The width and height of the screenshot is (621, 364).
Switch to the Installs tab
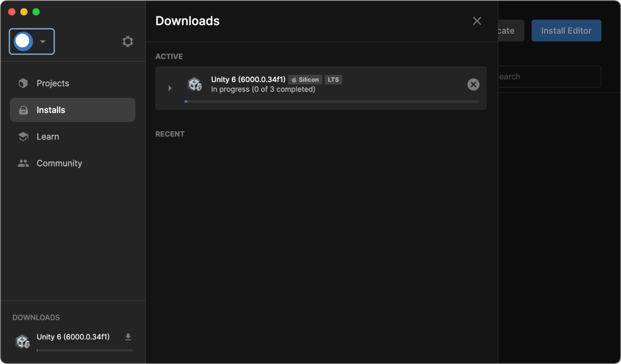coord(51,109)
